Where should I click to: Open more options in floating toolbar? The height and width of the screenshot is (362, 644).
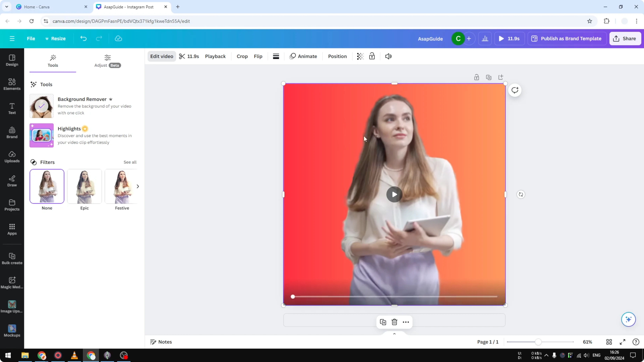point(406,322)
